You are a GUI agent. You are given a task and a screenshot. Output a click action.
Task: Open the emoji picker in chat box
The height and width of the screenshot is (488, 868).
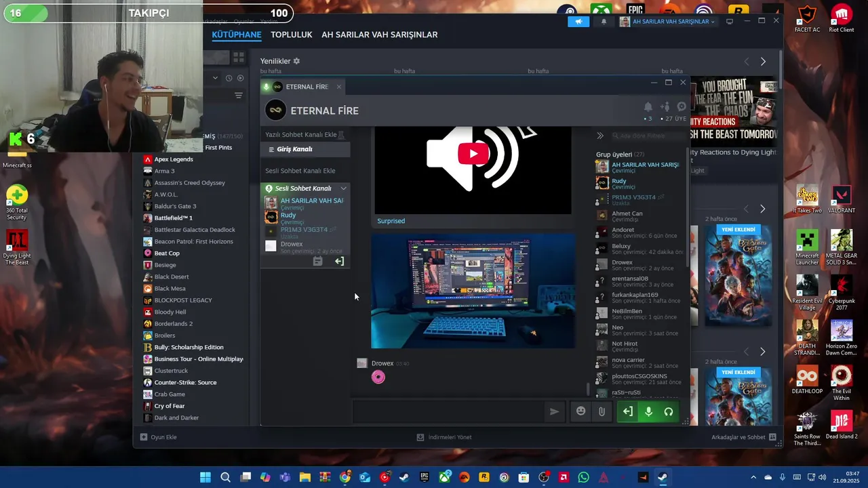[580, 411]
